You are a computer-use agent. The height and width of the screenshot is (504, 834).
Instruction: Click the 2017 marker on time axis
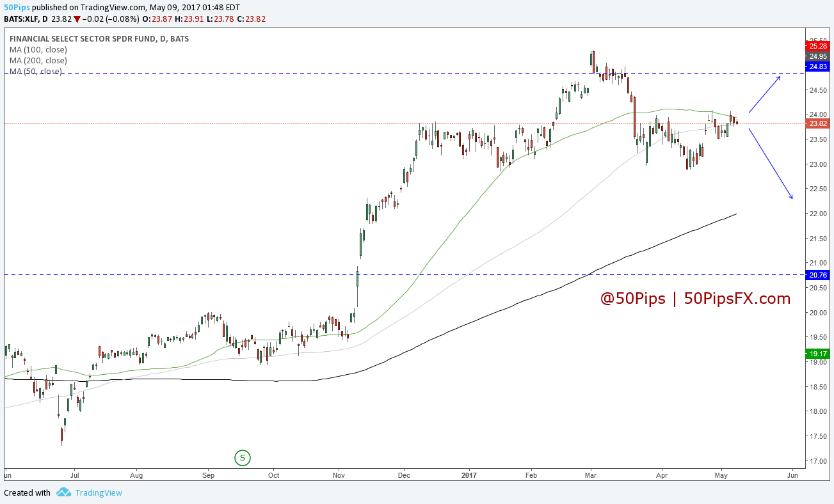click(469, 475)
